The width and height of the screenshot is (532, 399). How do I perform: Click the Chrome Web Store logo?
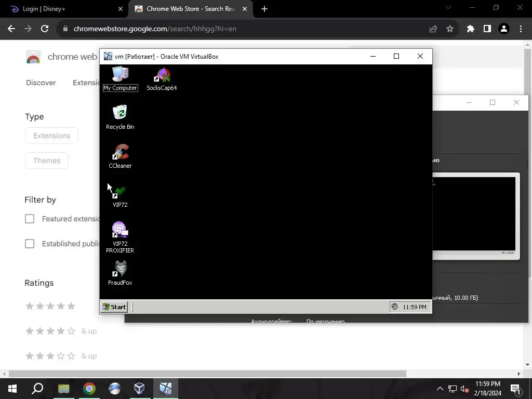coord(33,57)
